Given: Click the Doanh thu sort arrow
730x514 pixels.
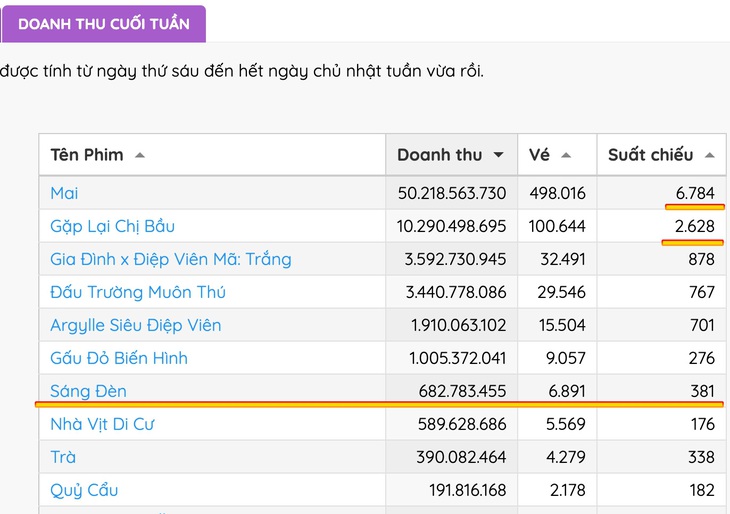Looking at the screenshot, I should click(499, 155).
